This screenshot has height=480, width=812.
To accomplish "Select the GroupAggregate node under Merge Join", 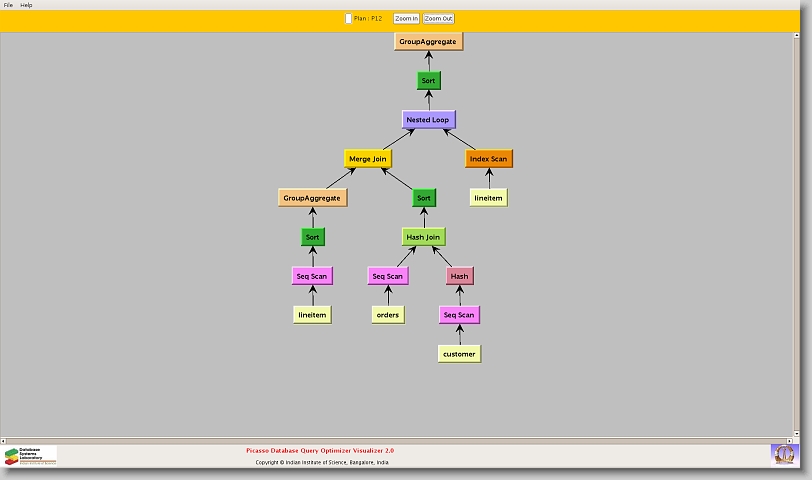I will click(312, 198).
